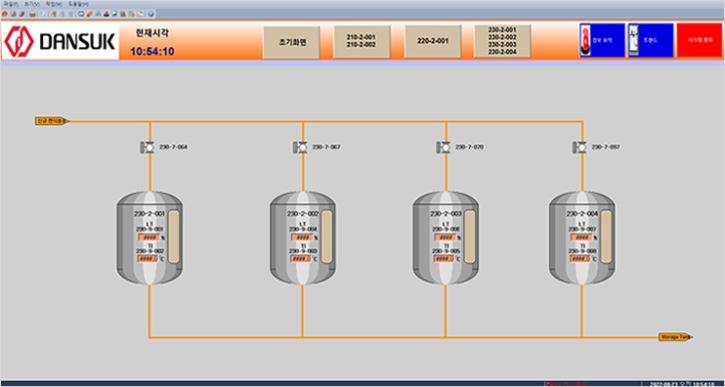This screenshot has height=387, width=725.
Task: Open the valve 230-7-070 control
Action: (x=444, y=147)
